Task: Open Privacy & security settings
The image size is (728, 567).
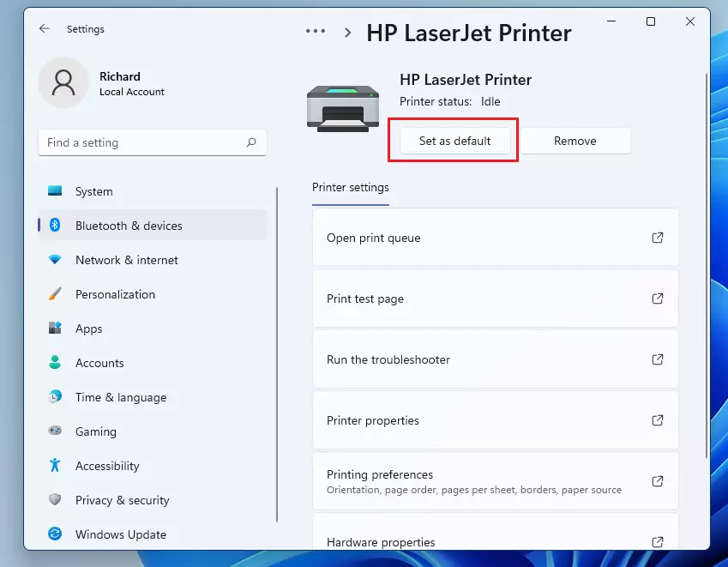Action: (x=153, y=501)
